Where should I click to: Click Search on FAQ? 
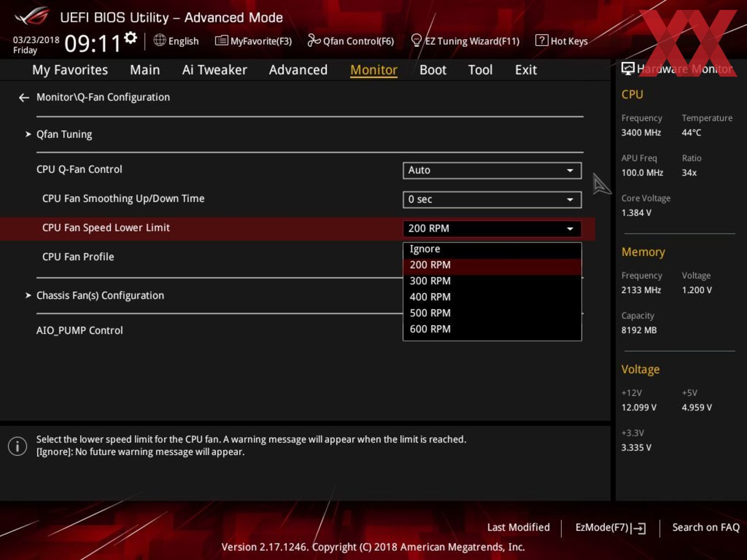(706, 527)
